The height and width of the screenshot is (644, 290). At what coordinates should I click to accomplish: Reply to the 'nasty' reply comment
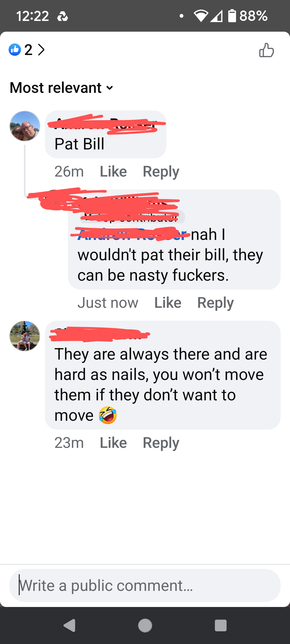coord(215,303)
